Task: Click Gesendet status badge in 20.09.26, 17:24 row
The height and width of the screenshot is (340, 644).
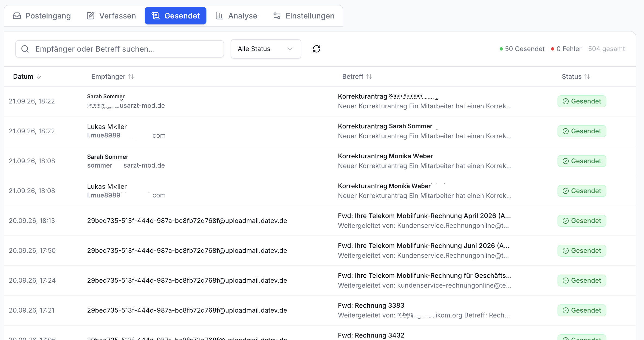Action: tap(582, 281)
